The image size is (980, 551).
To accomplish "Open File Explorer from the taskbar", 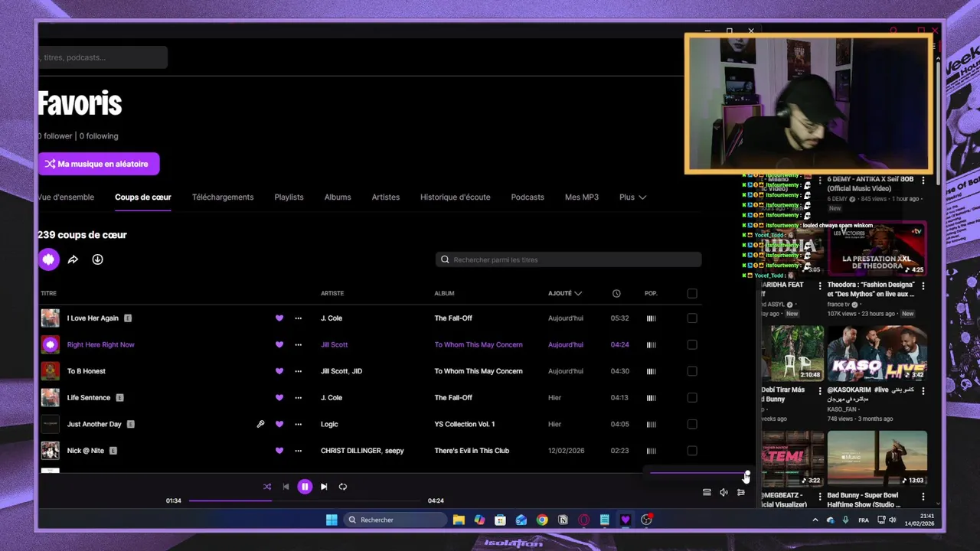I will (459, 520).
